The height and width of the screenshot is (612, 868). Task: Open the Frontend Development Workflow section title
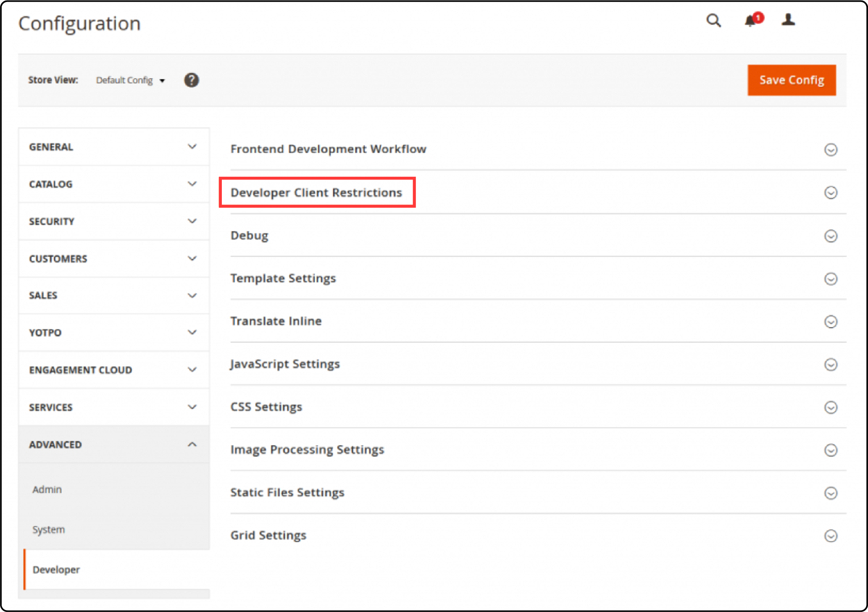328,149
